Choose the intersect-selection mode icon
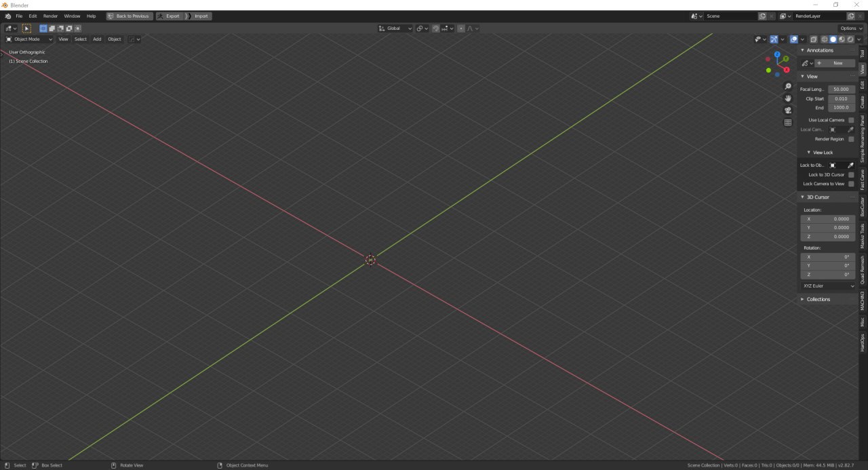 (x=77, y=28)
